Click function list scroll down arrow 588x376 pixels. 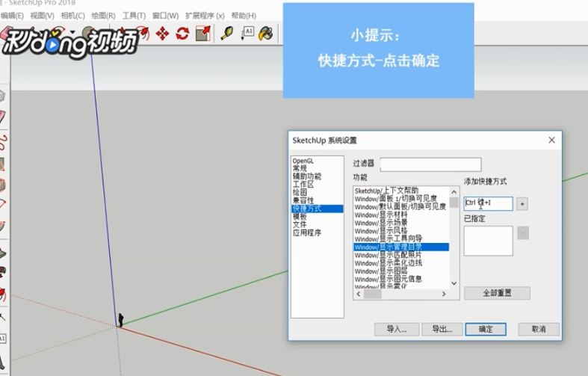(x=454, y=283)
